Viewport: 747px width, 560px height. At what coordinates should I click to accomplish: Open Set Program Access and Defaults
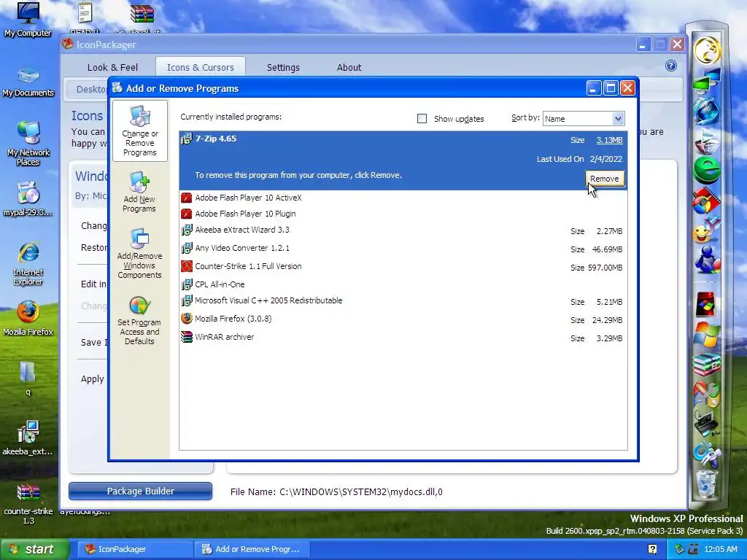click(x=139, y=320)
